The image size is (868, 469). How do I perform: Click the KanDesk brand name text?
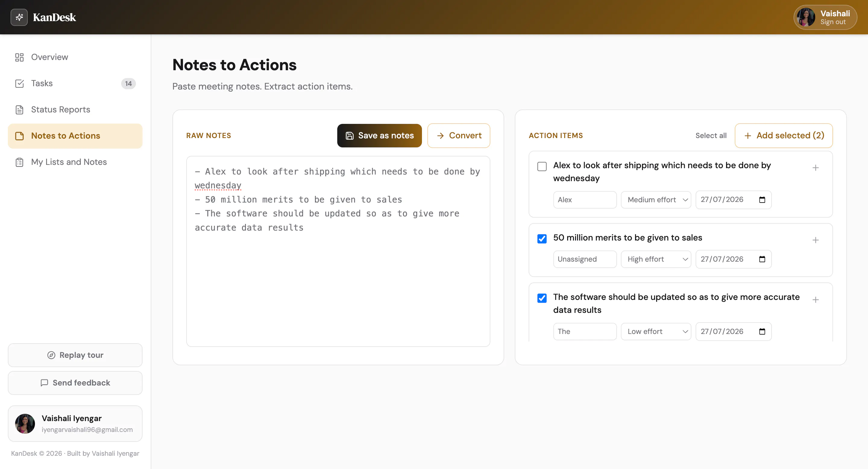(55, 17)
